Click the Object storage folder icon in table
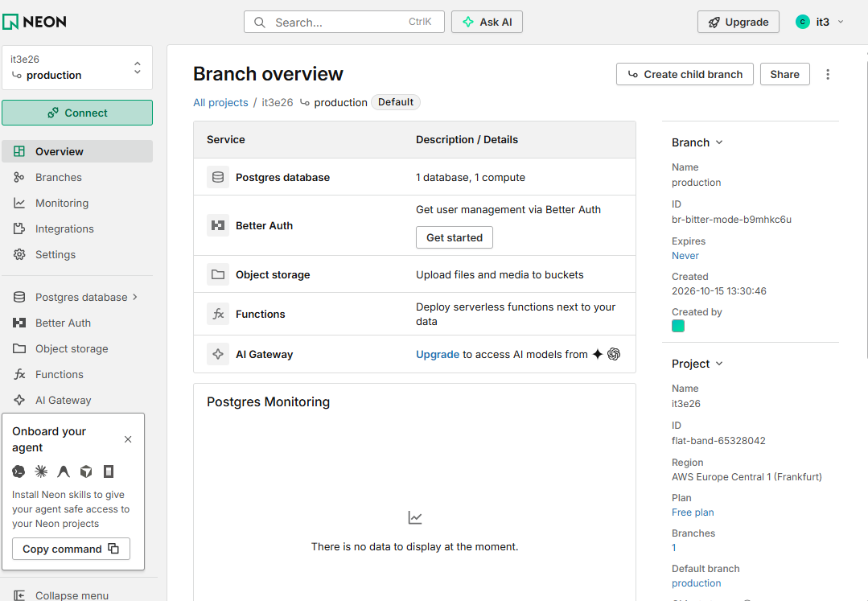The width and height of the screenshot is (868, 601). click(x=218, y=274)
